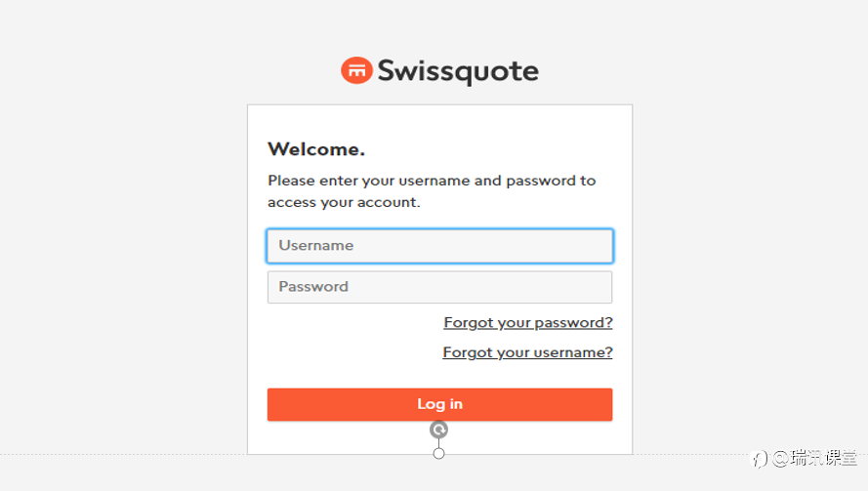Click the connector line under the rotate icon
Screen dimensions: 868x491
pyautogui.click(x=439, y=442)
